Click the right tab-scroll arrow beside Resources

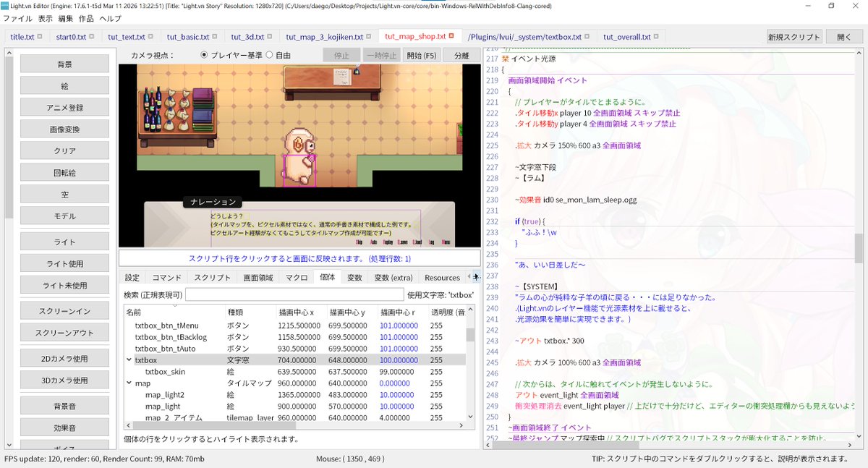click(477, 277)
